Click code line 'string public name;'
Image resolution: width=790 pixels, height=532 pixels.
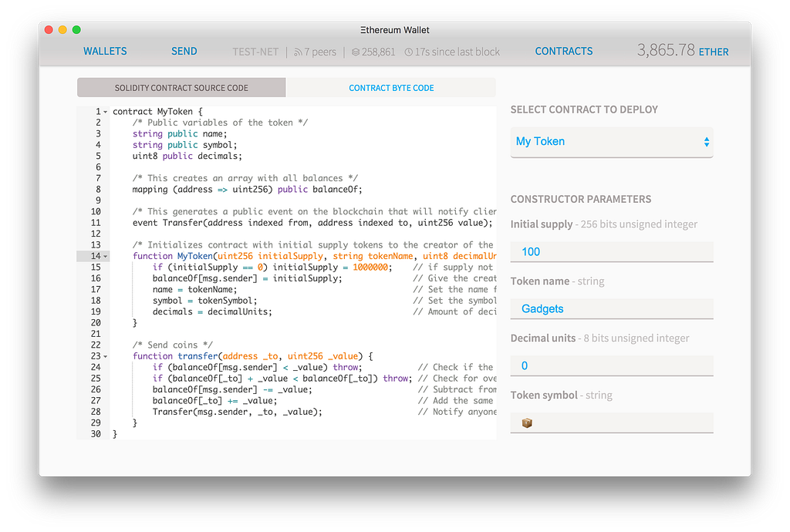click(x=180, y=134)
